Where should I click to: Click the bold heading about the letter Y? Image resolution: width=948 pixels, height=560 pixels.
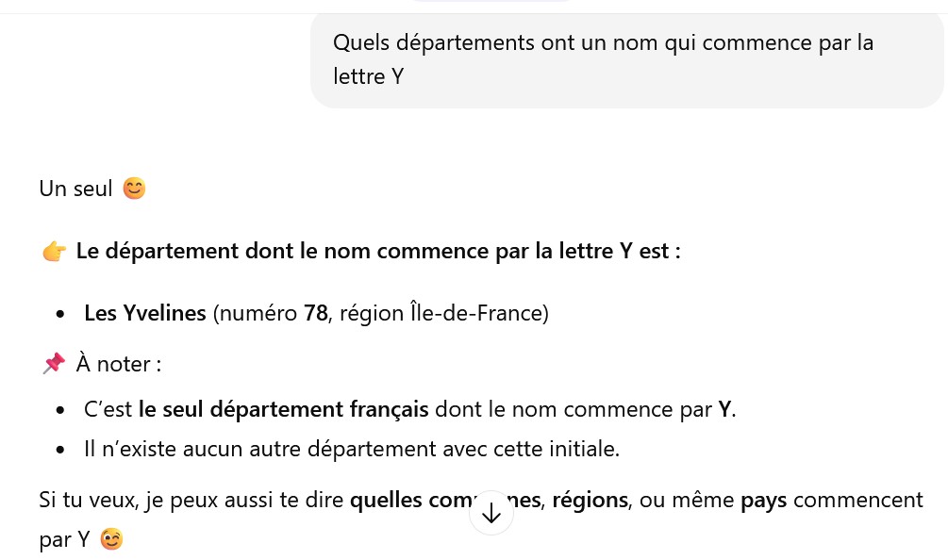point(377,252)
